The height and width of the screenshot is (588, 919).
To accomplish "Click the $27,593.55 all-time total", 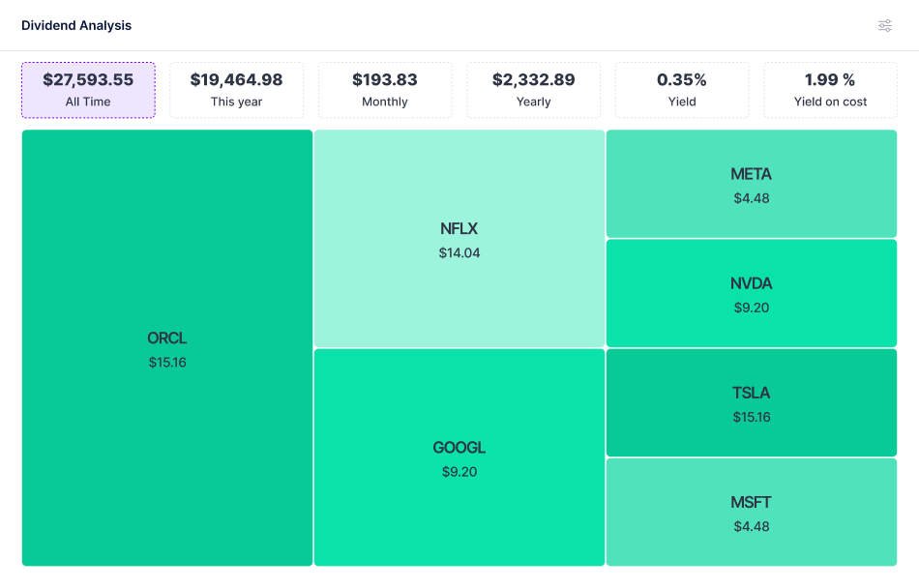I will pos(88,79).
